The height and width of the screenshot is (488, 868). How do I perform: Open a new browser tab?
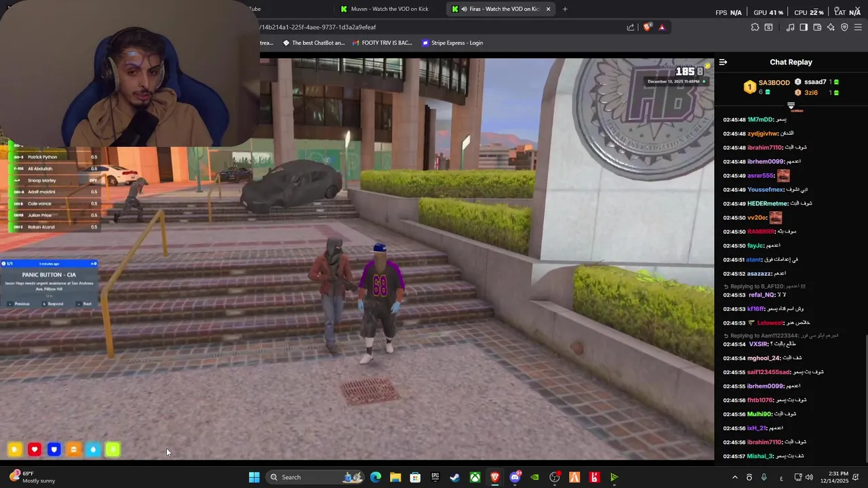(x=565, y=9)
